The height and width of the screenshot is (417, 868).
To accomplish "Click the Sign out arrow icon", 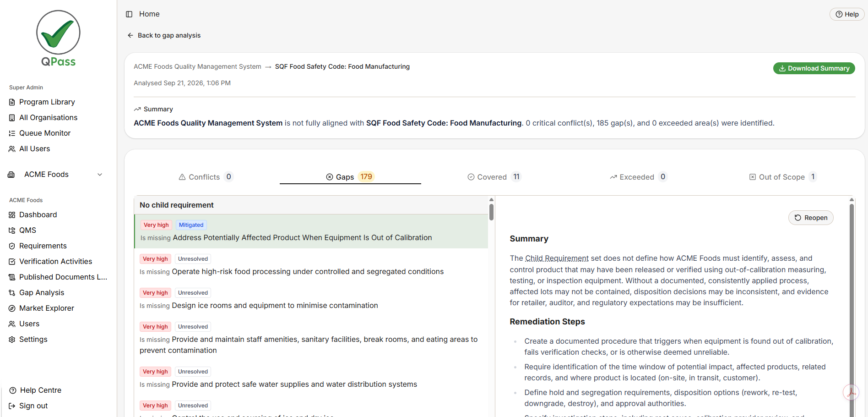I will click(12, 406).
